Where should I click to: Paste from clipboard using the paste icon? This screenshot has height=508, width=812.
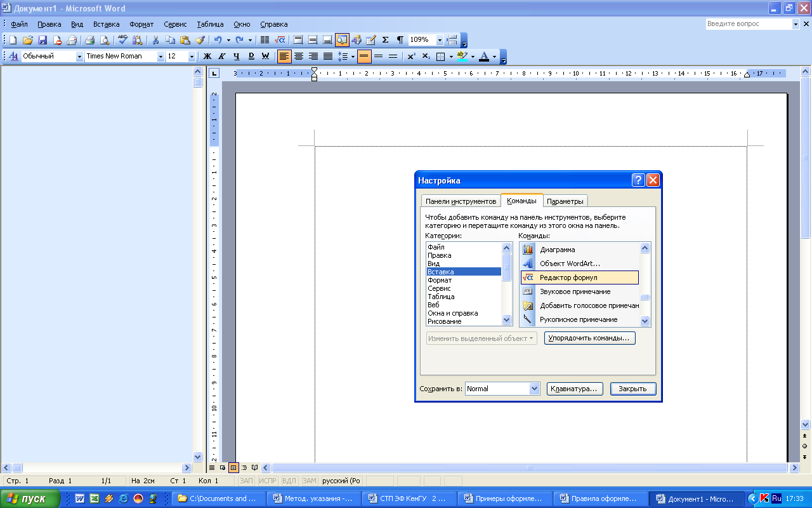(185, 40)
